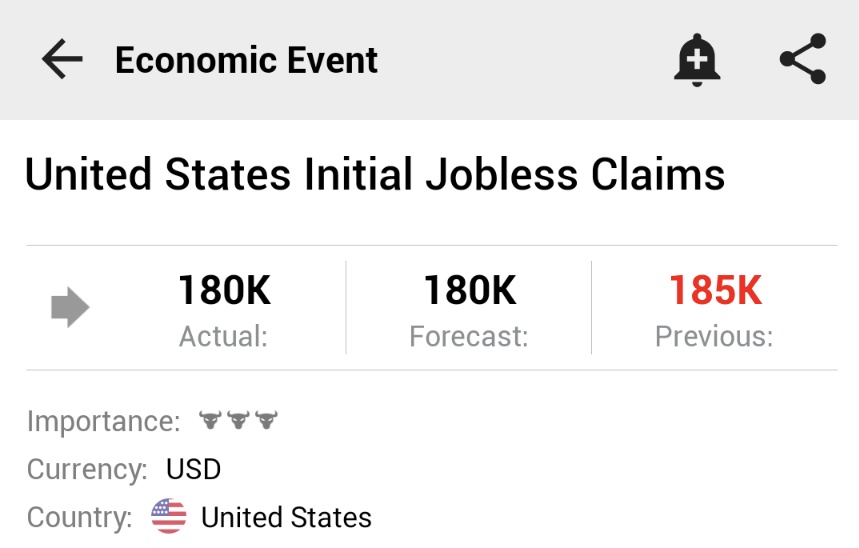Add alert with the bell icon
This screenshot has height=548, width=859.
pos(697,60)
